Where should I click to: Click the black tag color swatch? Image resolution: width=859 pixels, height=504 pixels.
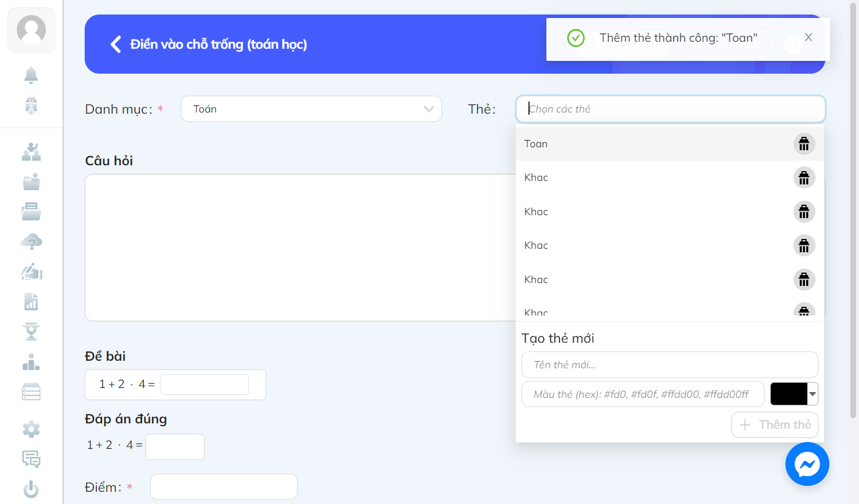pos(789,394)
